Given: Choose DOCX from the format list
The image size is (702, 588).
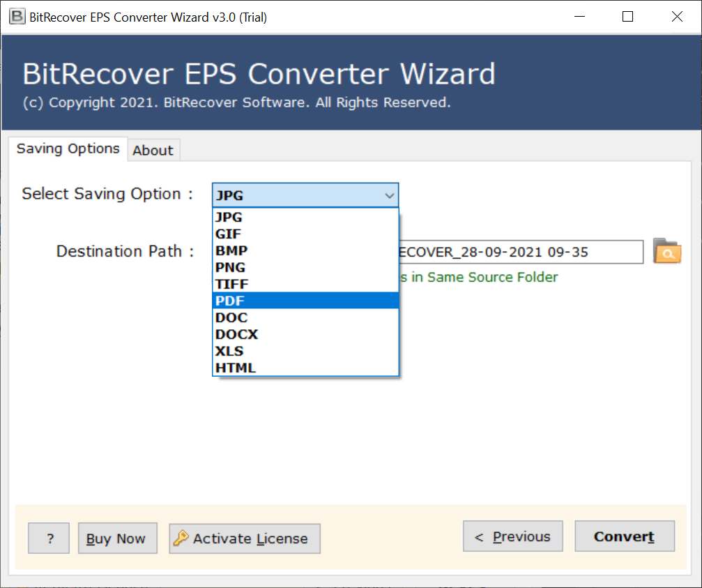Looking at the screenshot, I should (305, 334).
